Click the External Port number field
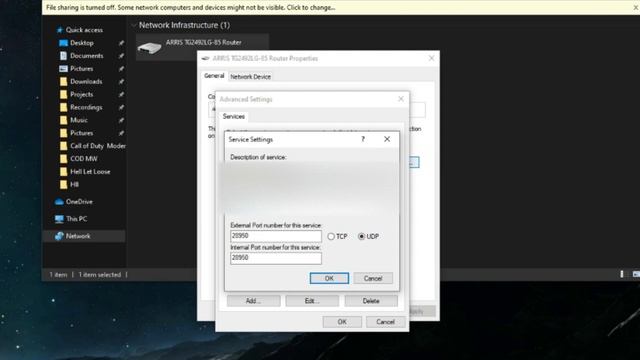Screen dimensions: 640x360 pos(276,236)
